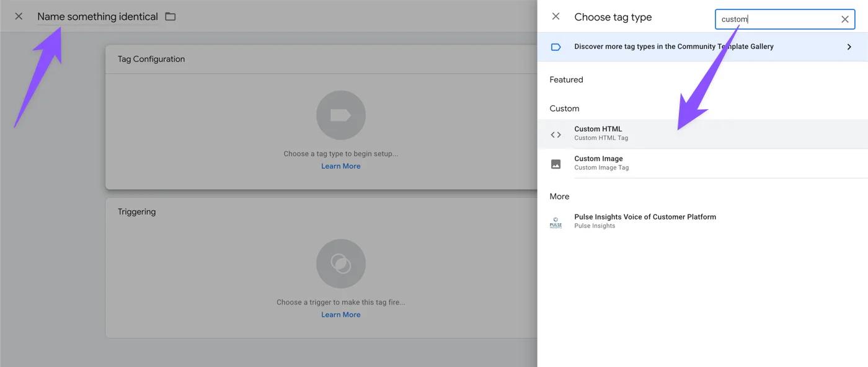The image size is (868, 367).
Task: Click the 'Triggering' card heading
Action: click(136, 211)
